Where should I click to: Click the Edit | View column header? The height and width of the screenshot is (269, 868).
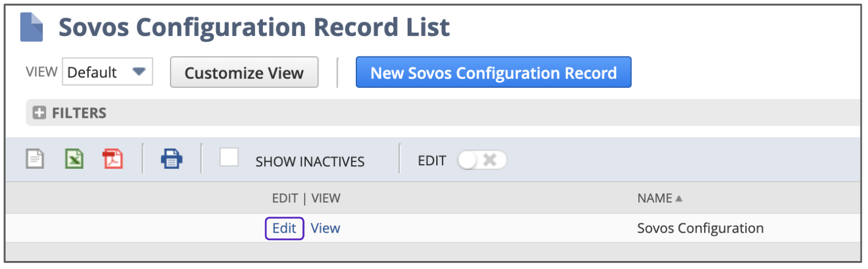click(x=306, y=198)
